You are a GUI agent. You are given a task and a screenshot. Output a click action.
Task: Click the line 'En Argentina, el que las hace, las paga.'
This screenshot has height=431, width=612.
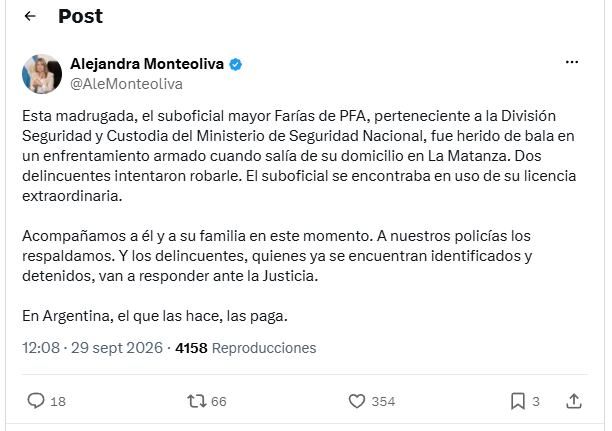click(x=155, y=316)
